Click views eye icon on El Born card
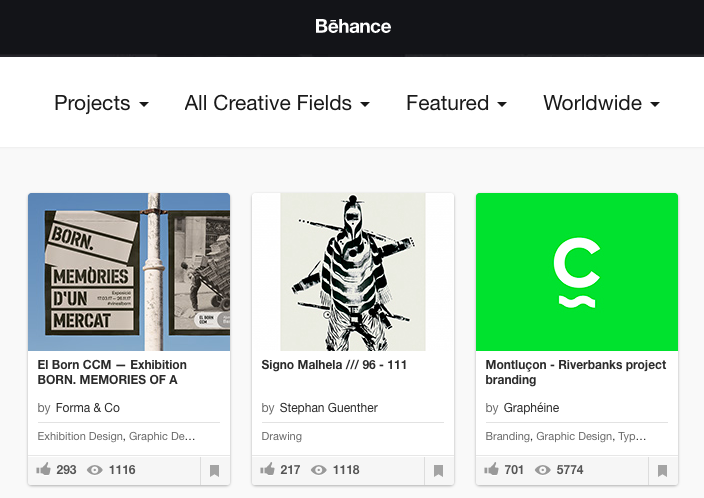The image size is (704, 498). [x=94, y=470]
